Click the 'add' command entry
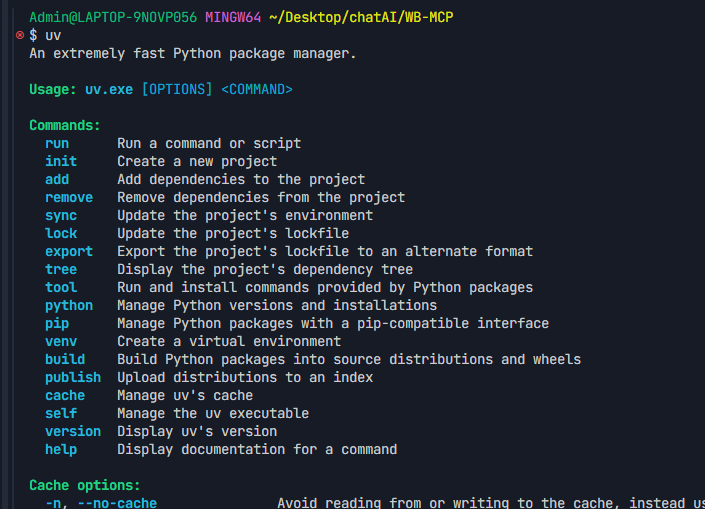This screenshot has width=705, height=509. click(x=57, y=179)
